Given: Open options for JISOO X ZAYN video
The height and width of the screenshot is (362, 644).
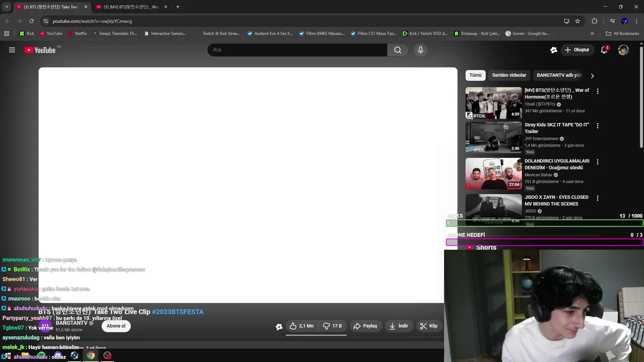Looking at the screenshot, I should [x=597, y=198].
